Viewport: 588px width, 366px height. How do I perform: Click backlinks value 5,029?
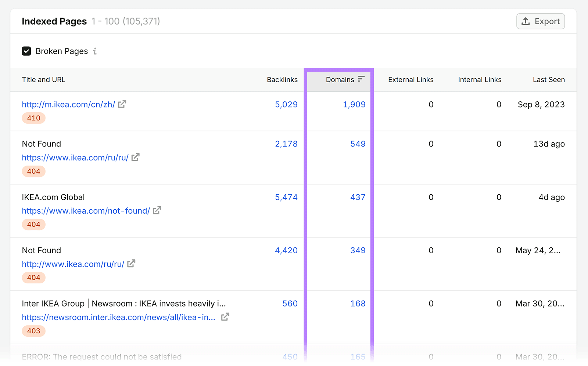click(286, 105)
